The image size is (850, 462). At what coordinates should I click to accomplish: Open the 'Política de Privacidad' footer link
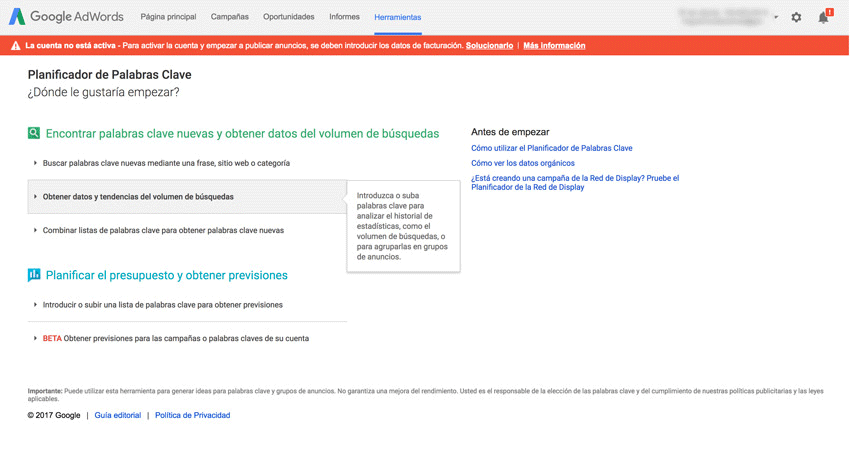[192, 415]
